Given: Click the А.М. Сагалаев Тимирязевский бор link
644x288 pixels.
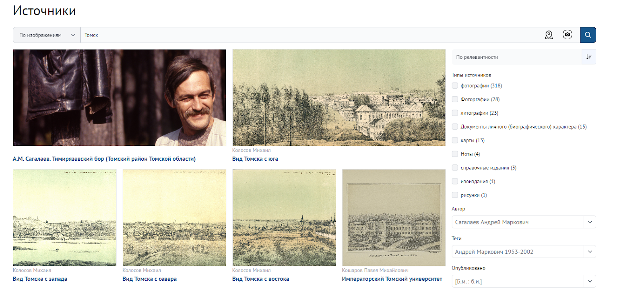Looking at the screenshot, I should coord(104,159).
